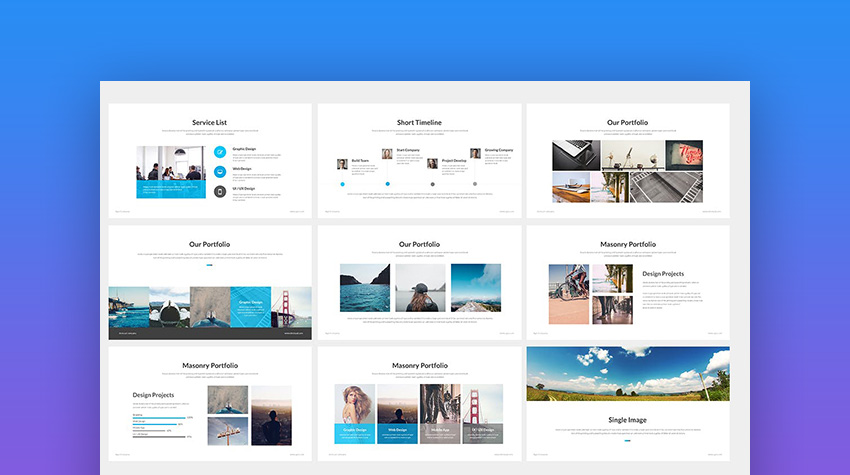Open the desk lamp photo in six-photo portfolio
The image size is (850, 475).
coord(633,155)
